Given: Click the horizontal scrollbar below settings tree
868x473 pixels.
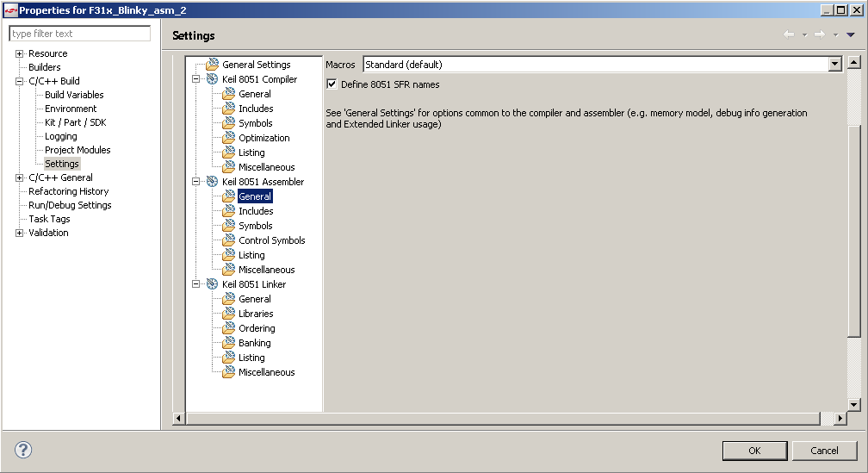Looking at the screenshot, I should coord(499,418).
